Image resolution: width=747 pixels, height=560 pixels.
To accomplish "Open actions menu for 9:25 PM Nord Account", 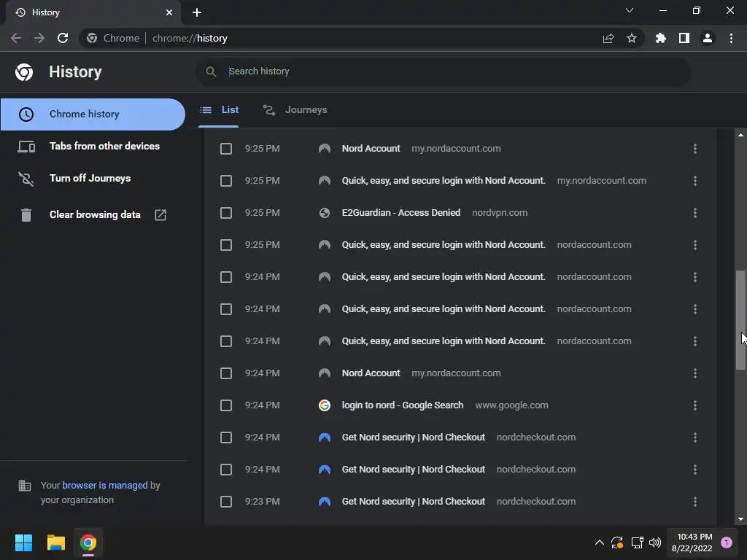I will 695,149.
